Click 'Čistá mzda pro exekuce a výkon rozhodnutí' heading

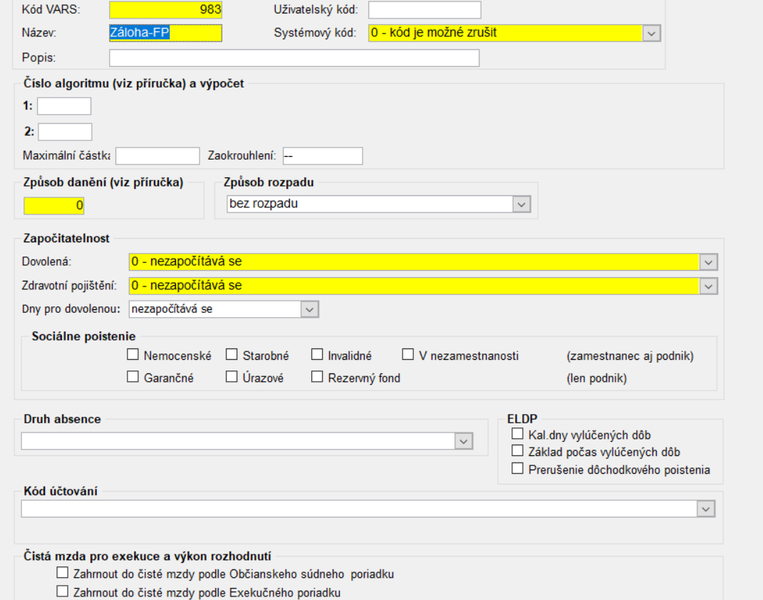[147, 556]
